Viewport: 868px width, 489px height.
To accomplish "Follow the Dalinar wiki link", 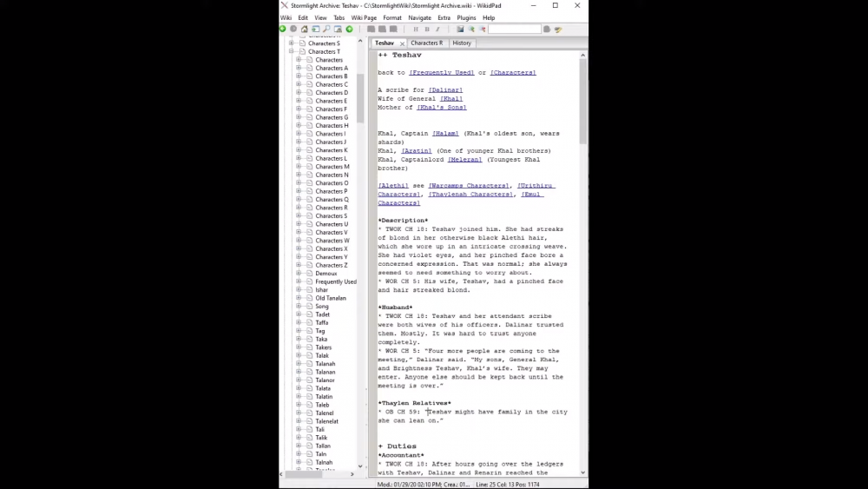I will coord(445,89).
